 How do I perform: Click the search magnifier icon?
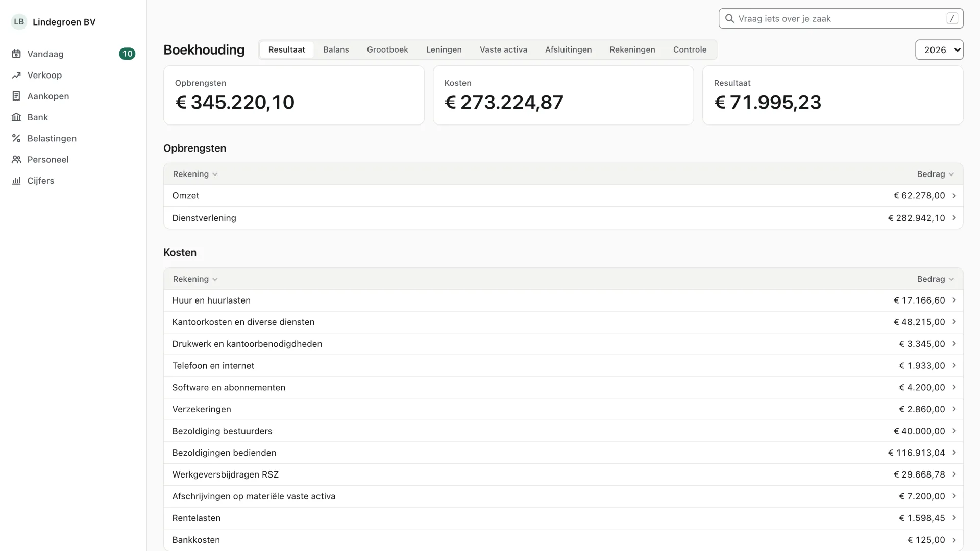pyautogui.click(x=729, y=19)
